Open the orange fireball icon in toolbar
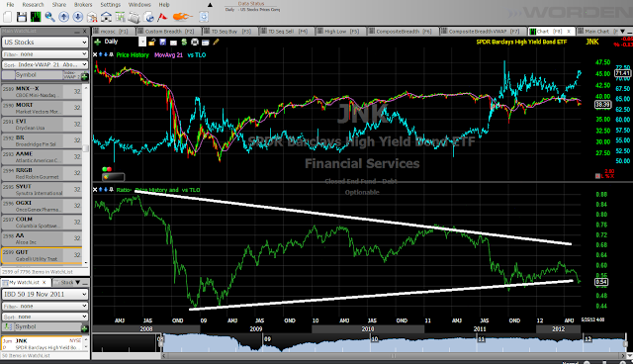This screenshot has height=364, width=633. [182, 17]
